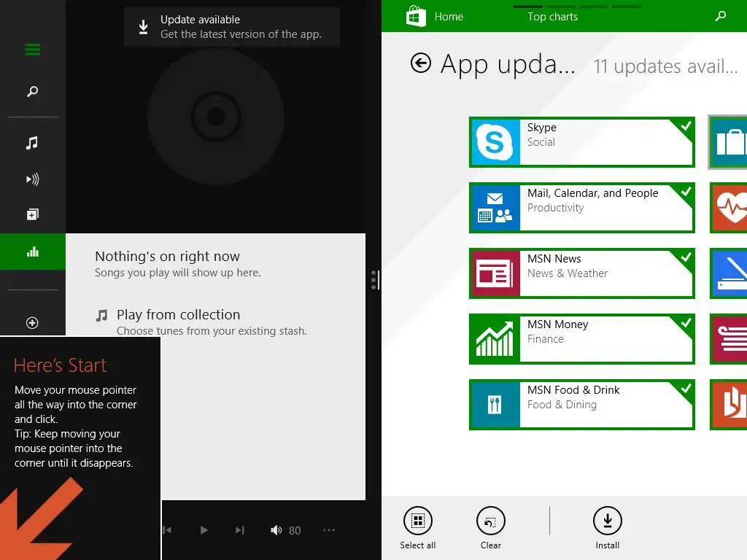Screen dimensions: 747x560
Task: Skip to the next track
Action: point(239,530)
